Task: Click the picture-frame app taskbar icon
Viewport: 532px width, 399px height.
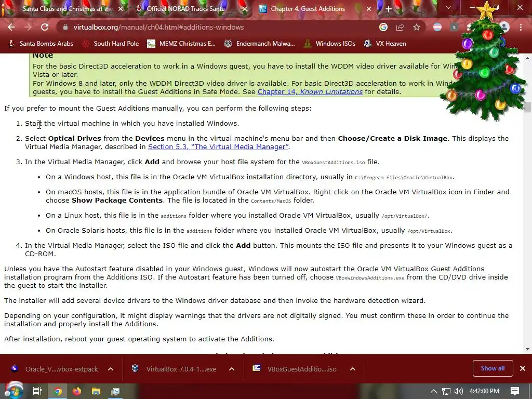Action: (x=115, y=391)
